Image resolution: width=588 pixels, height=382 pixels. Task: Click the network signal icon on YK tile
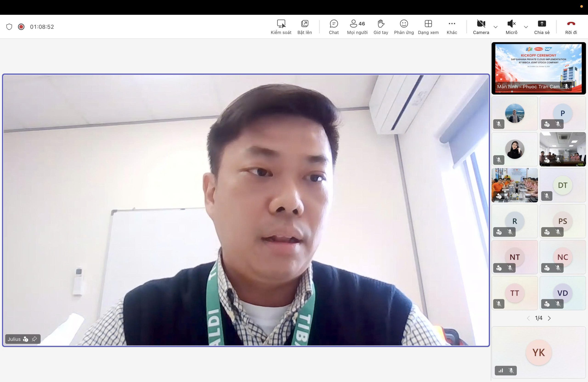click(x=500, y=370)
